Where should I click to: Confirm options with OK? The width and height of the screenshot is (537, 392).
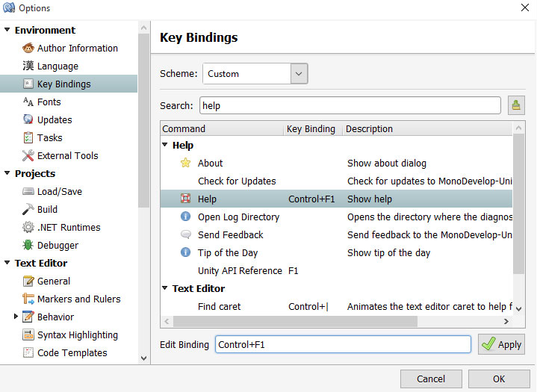[x=499, y=379]
